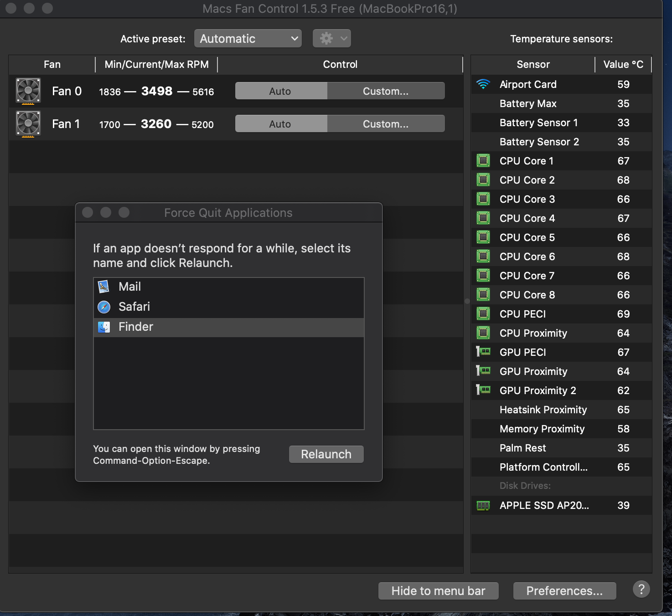Click the panel splitter handle beside the sensor list
This screenshot has height=616, width=672.
[467, 301]
